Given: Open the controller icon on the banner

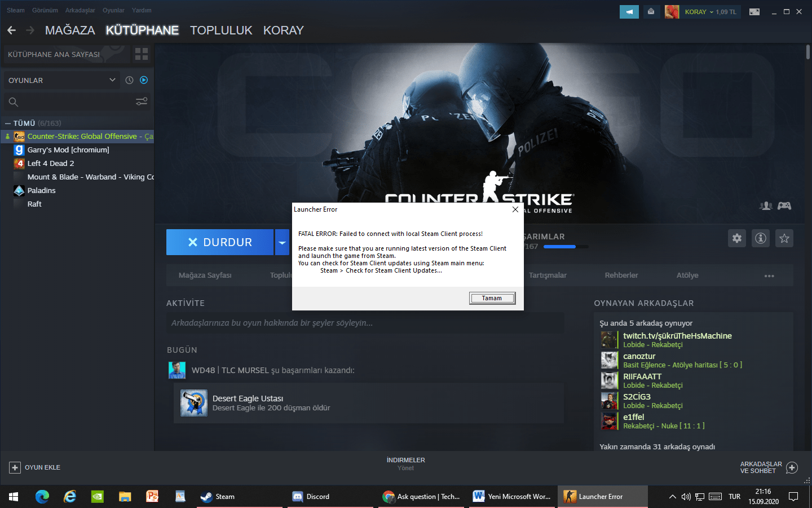Looking at the screenshot, I should click(784, 206).
